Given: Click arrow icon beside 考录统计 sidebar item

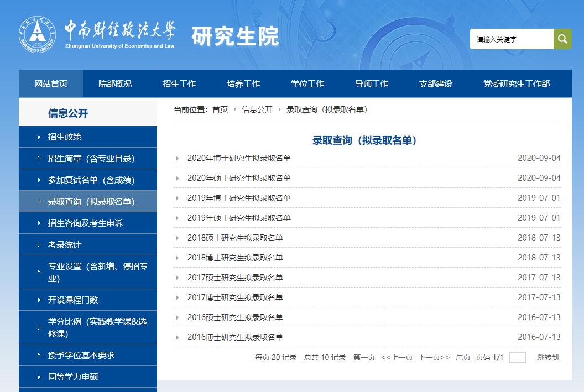Looking at the screenshot, I should pos(39,245).
